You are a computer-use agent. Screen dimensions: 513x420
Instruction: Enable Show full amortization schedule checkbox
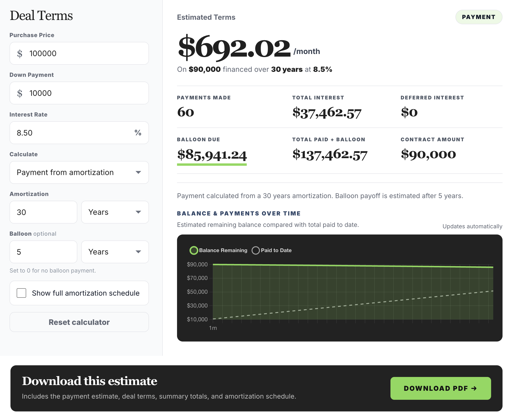(22, 293)
